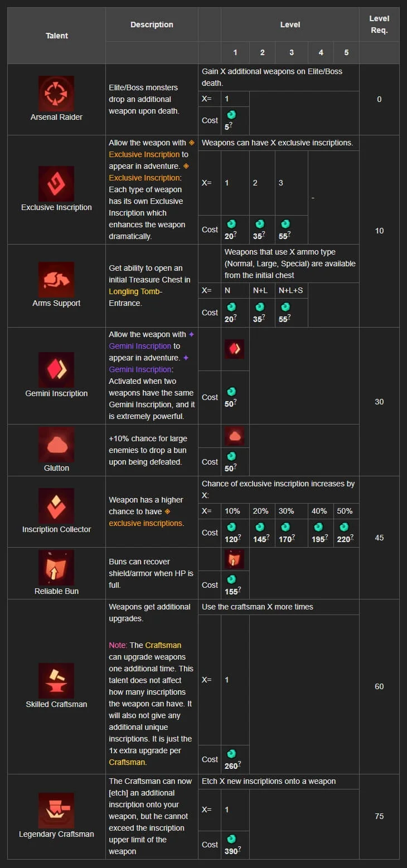The height and width of the screenshot is (868, 407).
Task: Select the Inscription Collector talent icon
Action: (x=56, y=505)
